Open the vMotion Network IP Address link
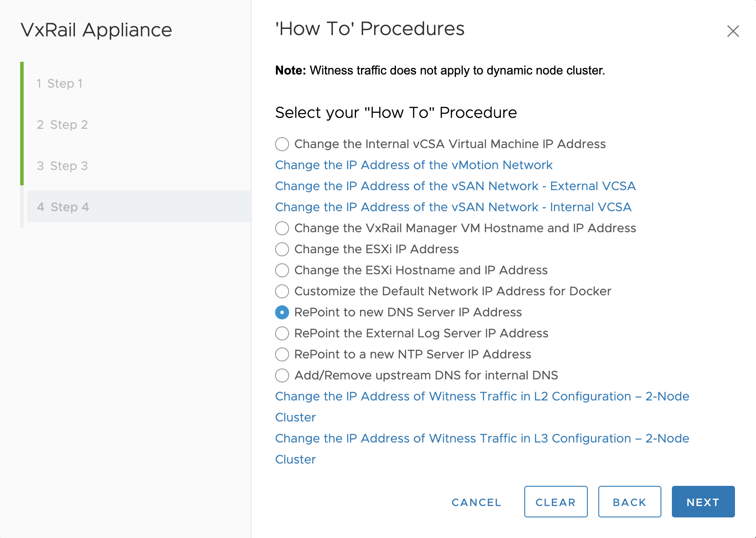Image resolution: width=756 pixels, height=538 pixels. point(413,165)
